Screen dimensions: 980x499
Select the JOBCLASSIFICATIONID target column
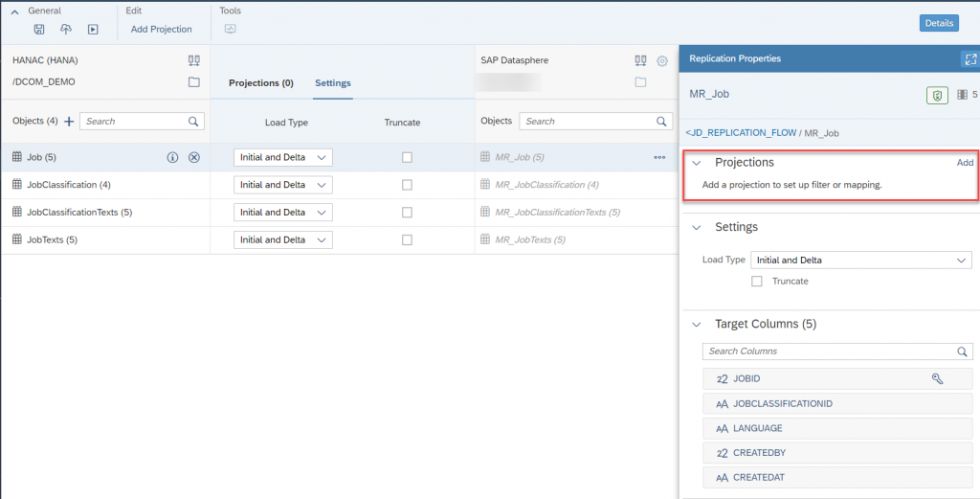[x=837, y=404]
